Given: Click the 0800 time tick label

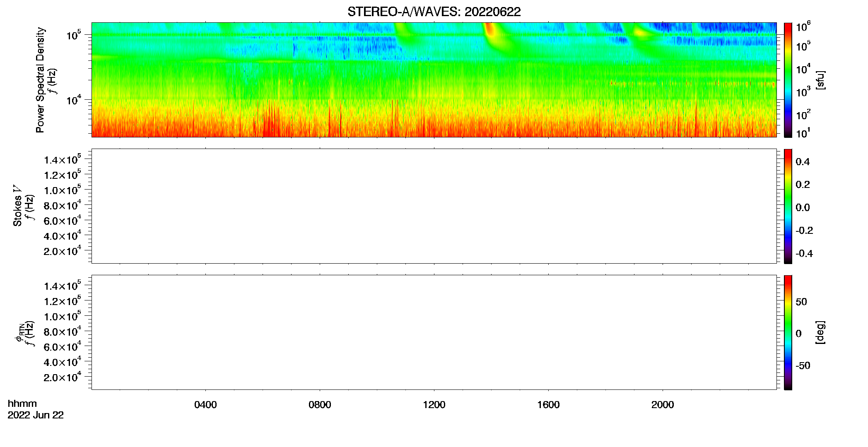Looking at the screenshot, I should pyautogui.click(x=320, y=405).
